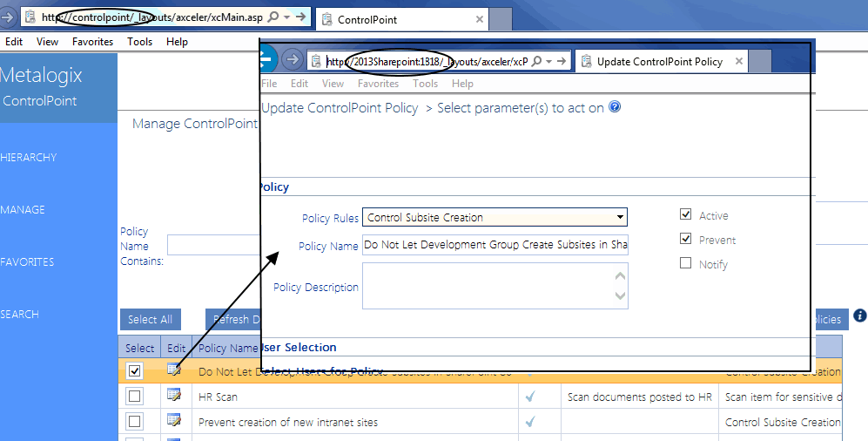Open the Help menu in the ControlPoint window
The image size is (868, 441).
[177, 42]
